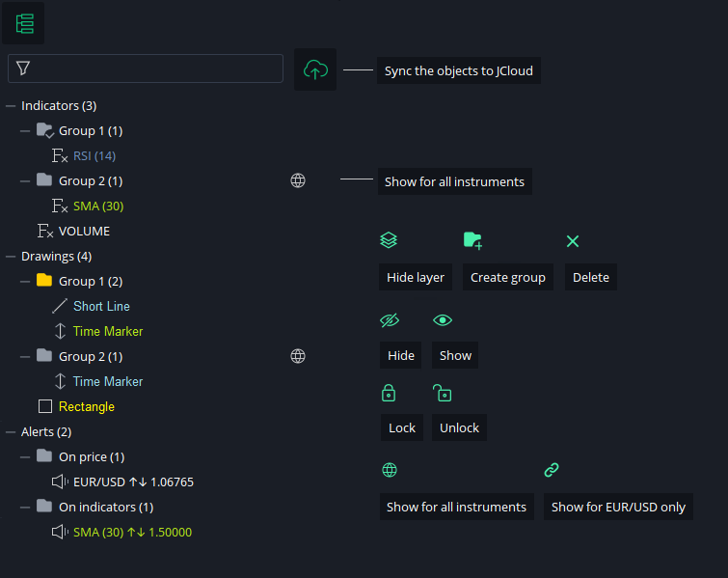Click the Create group label button
Viewport: 728px width, 578px height.
508,277
